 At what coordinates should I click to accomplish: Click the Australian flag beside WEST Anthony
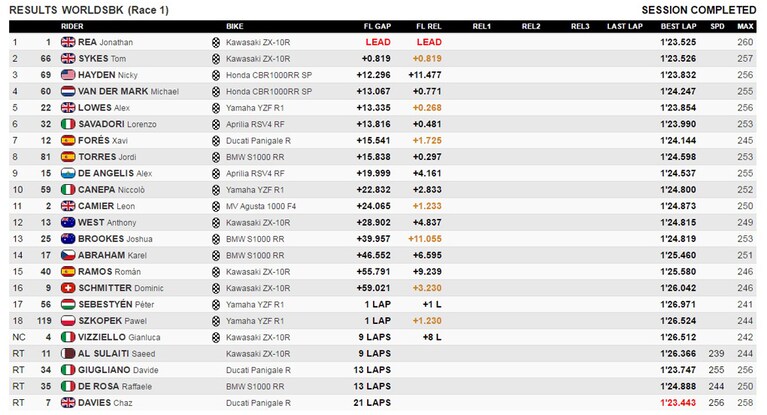coord(68,222)
